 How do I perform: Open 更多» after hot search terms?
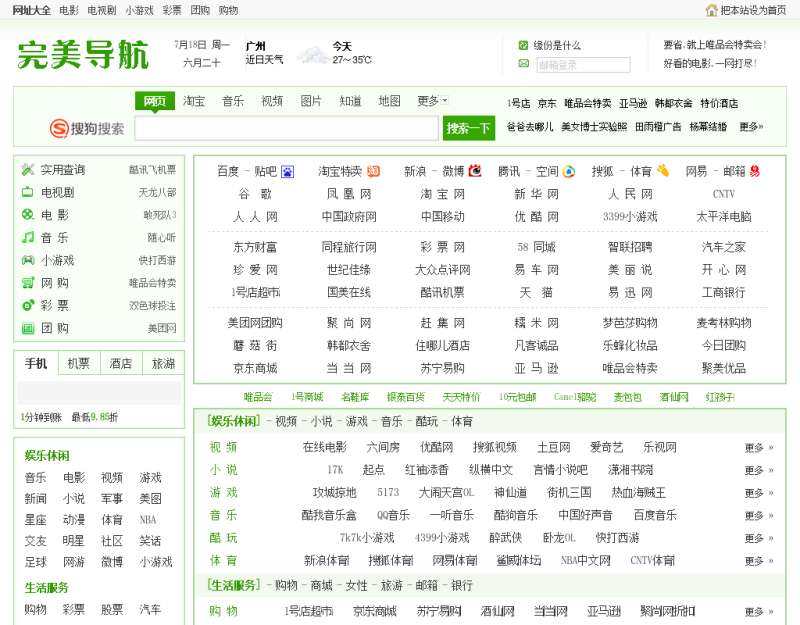click(x=752, y=127)
